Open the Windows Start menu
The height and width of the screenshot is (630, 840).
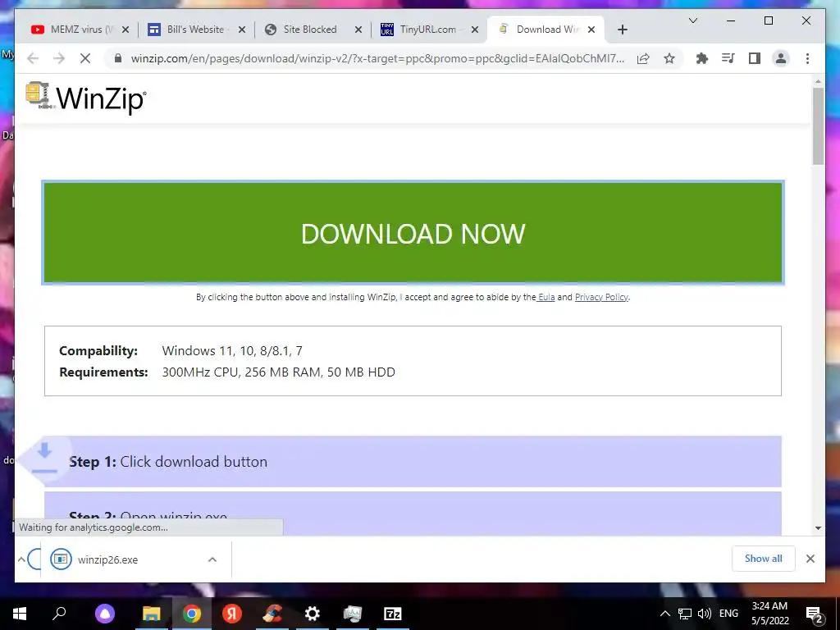tap(20, 614)
